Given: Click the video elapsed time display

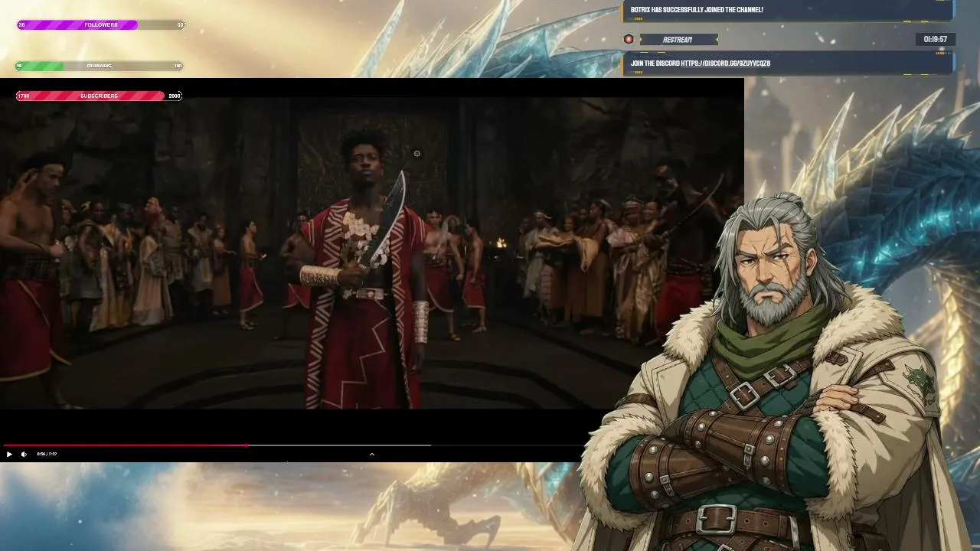Looking at the screenshot, I should pyautogui.click(x=47, y=455).
